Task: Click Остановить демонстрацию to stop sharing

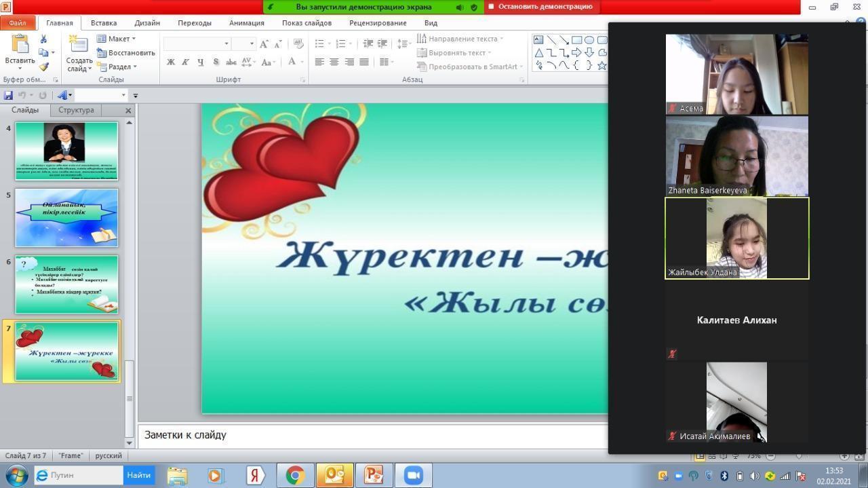Action: (541, 7)
